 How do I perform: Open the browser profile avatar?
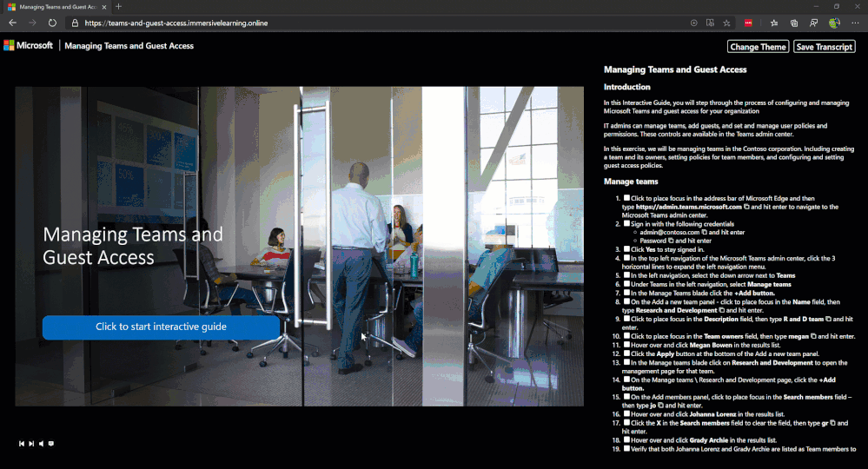click(x=834, y=23)
